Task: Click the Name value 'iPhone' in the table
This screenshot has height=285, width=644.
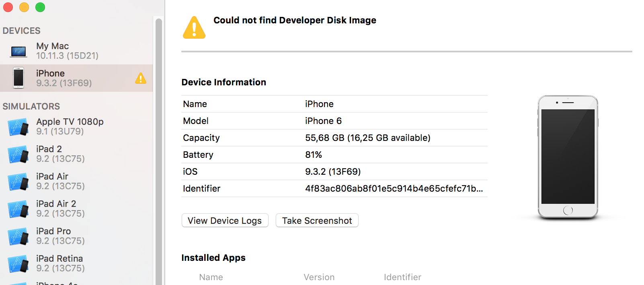Action: (x=319, y=104)
